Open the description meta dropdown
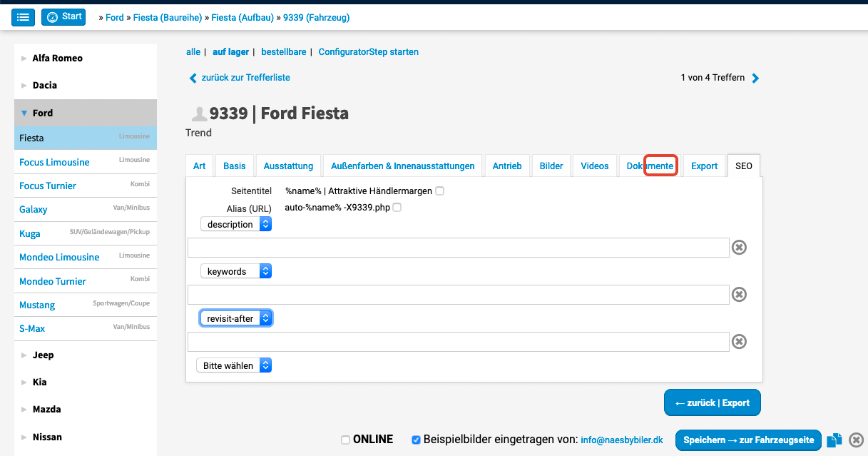Image resolution: width=868 pixels, height=456 pixels. (236, 224)
